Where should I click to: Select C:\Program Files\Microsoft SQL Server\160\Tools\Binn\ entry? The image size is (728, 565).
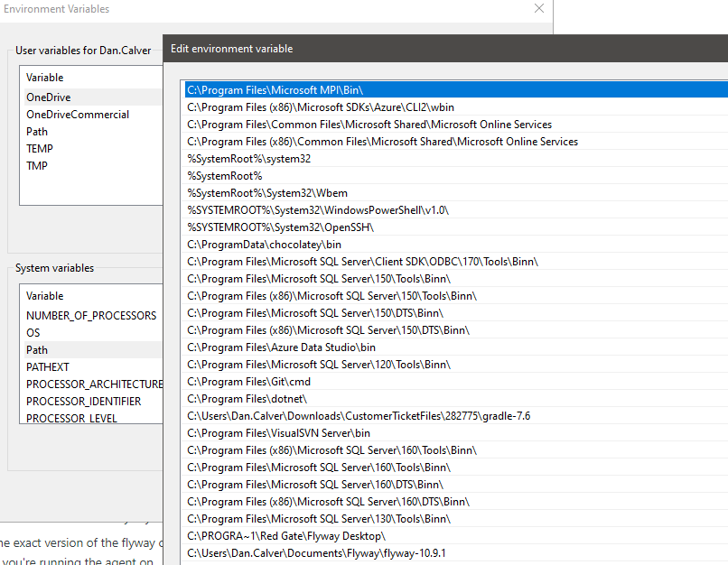click(456, 468)
